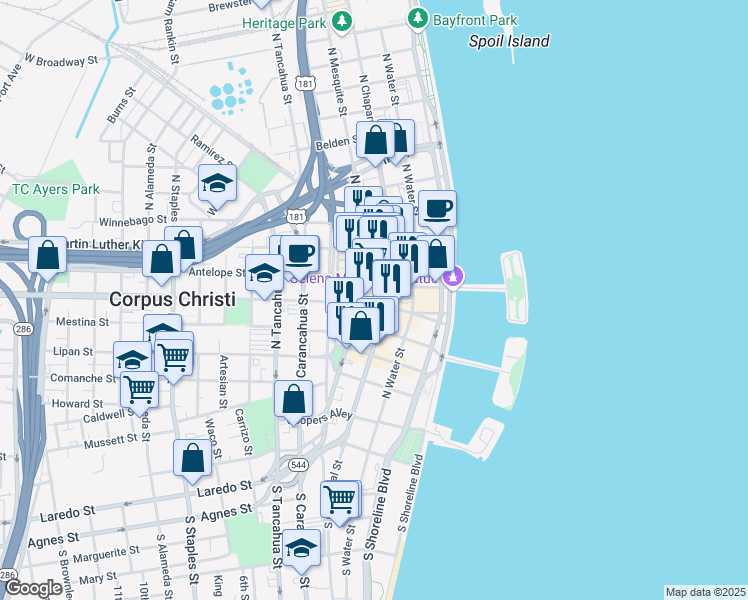Click the Google logo
The height and width of the screenshot is (600, 748).
(x=33, y=588)
